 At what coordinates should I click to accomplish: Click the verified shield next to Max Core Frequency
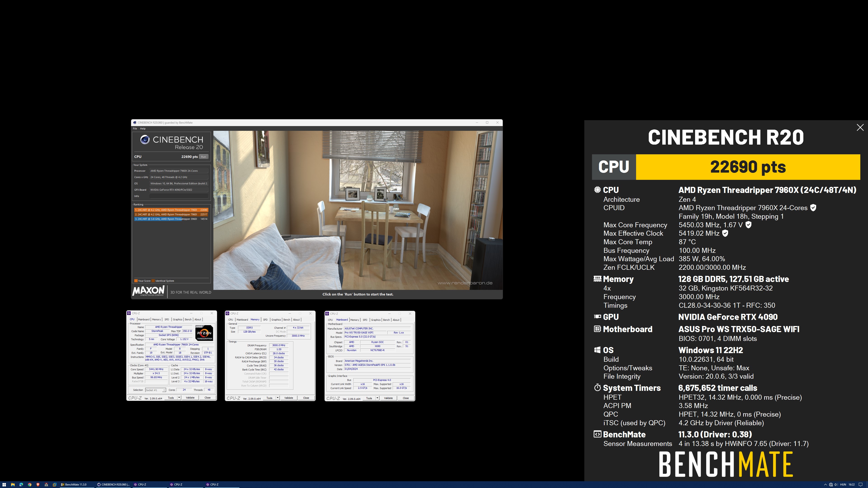point(748,225)
